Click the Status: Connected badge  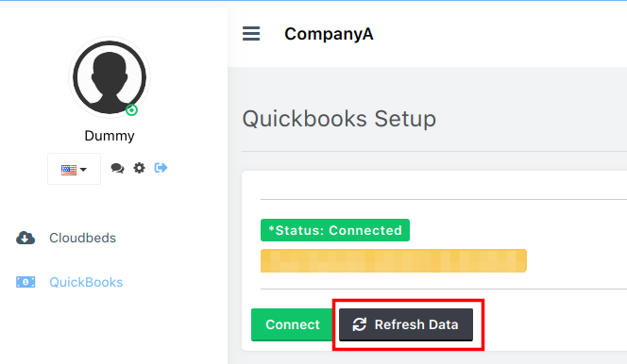point(335,230)
